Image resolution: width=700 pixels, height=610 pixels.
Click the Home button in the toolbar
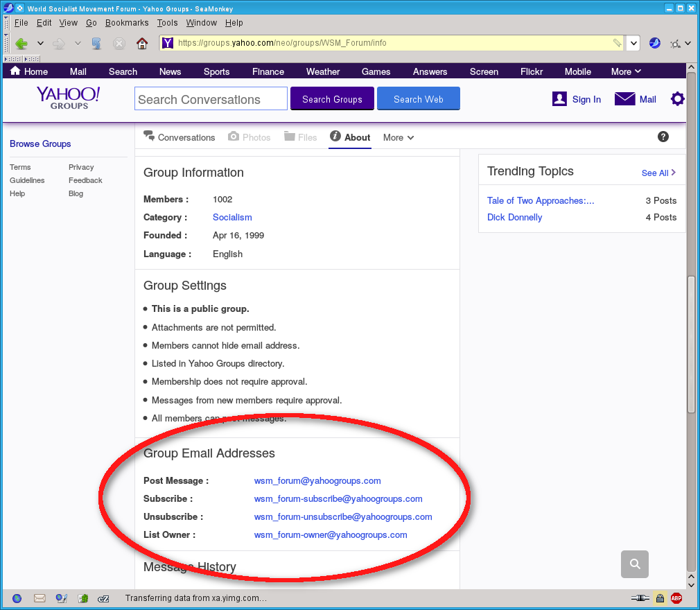point(143,43)
